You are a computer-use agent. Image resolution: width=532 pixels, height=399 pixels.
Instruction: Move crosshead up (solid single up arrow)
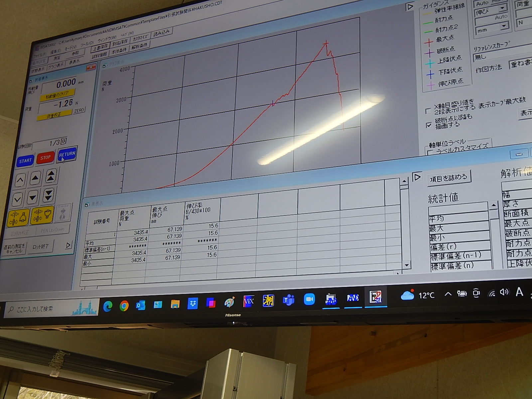point(36,178)
